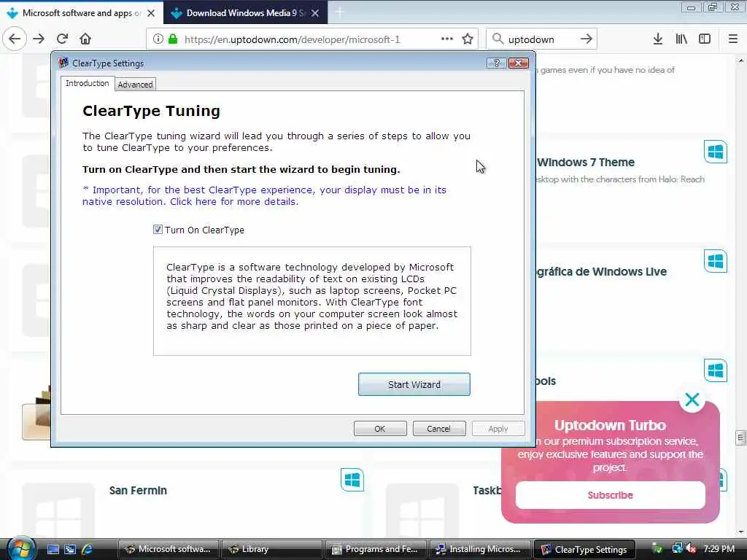Image resolution: width=747 pixels, height=560 pixels.
Task: Click Apply in ClearType Settings
Action: click(x=498, y=429)
